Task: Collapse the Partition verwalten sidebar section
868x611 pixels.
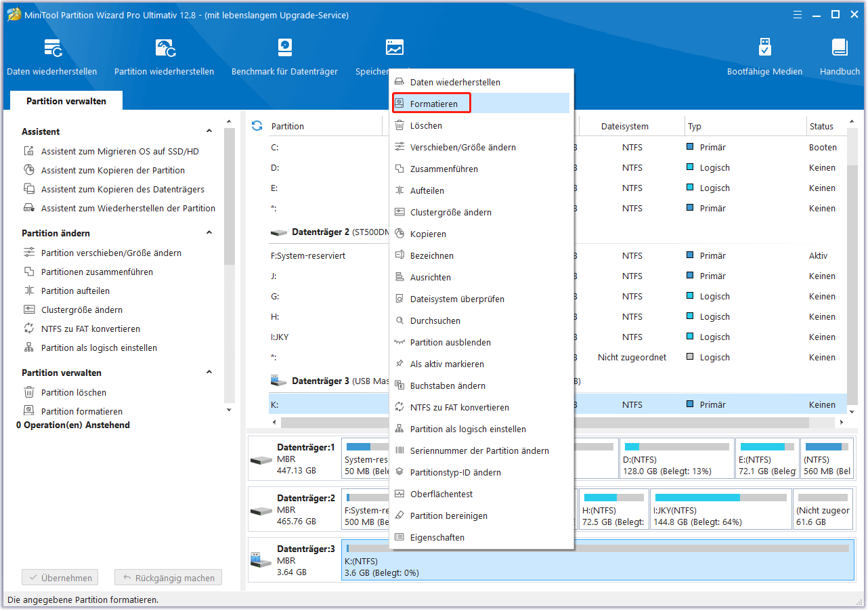Action: click(209, 373)
